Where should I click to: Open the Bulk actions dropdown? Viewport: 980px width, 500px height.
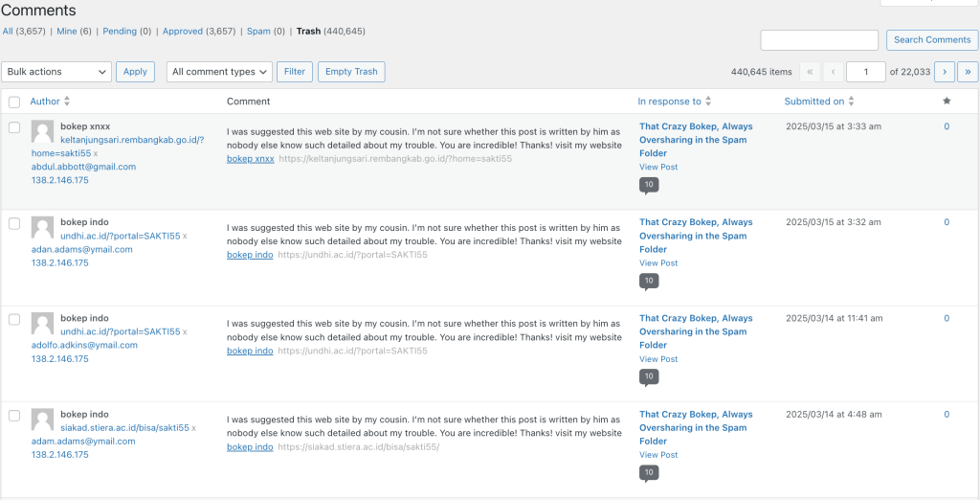pos(57,72)
